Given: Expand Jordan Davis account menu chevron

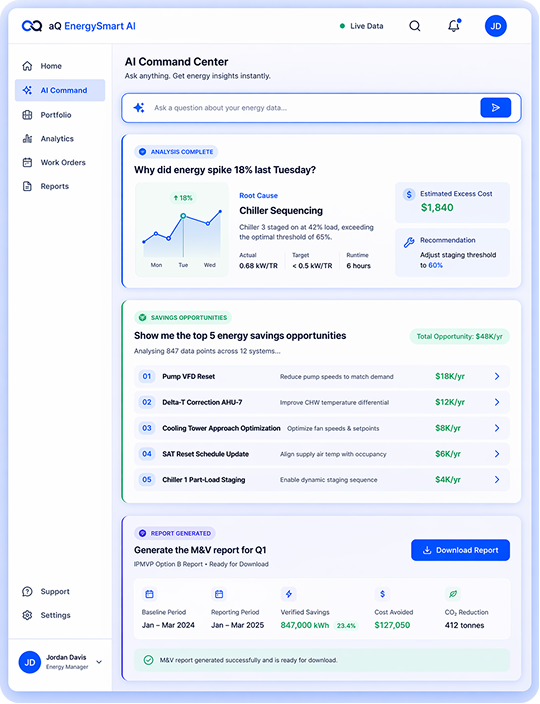Looking at the screenshot, I should (99, 662).
